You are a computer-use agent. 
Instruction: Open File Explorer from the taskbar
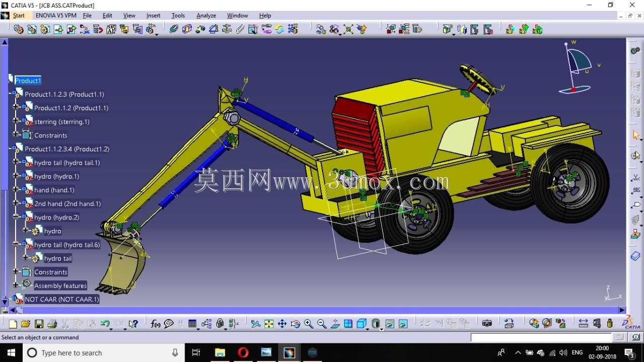[x=220, y=353]
